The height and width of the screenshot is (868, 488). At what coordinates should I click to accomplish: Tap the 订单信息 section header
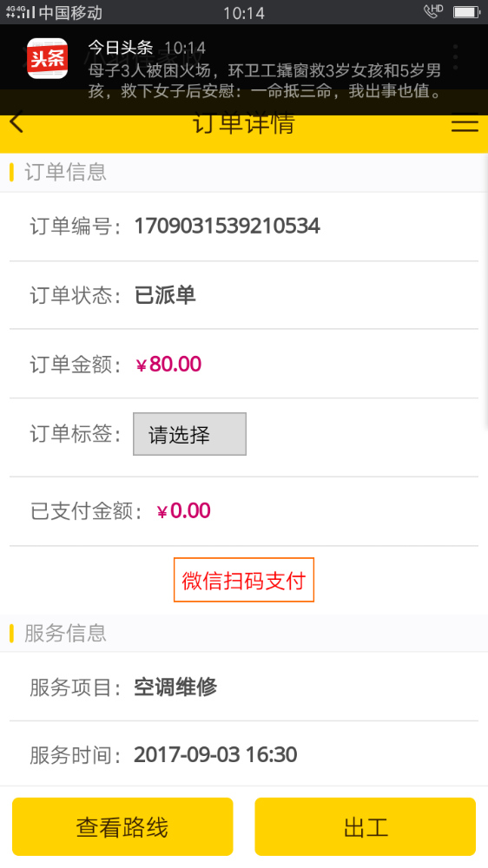[244, 172]
